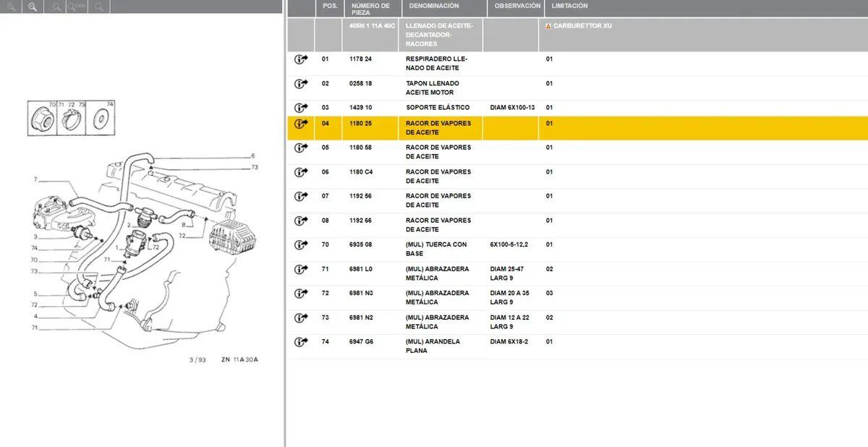Open info for part 1439 10
Screen dimensions: 868x447
[301, 108]
